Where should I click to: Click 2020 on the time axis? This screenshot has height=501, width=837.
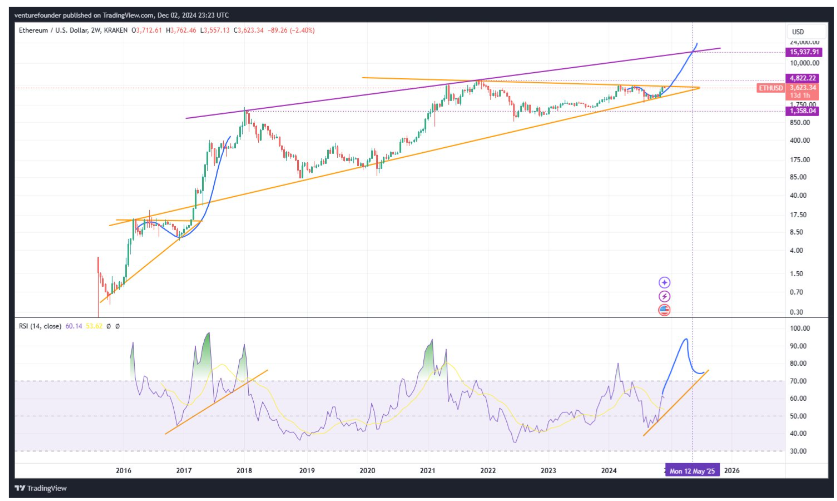[x=367, y=471]
